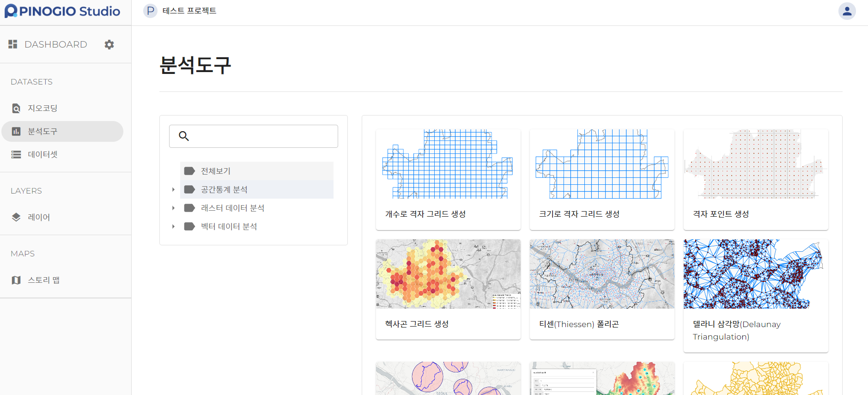
Task: Expand the 공간통계 분석 tree node
Action: pyautogui.click(x=173, y=189)
